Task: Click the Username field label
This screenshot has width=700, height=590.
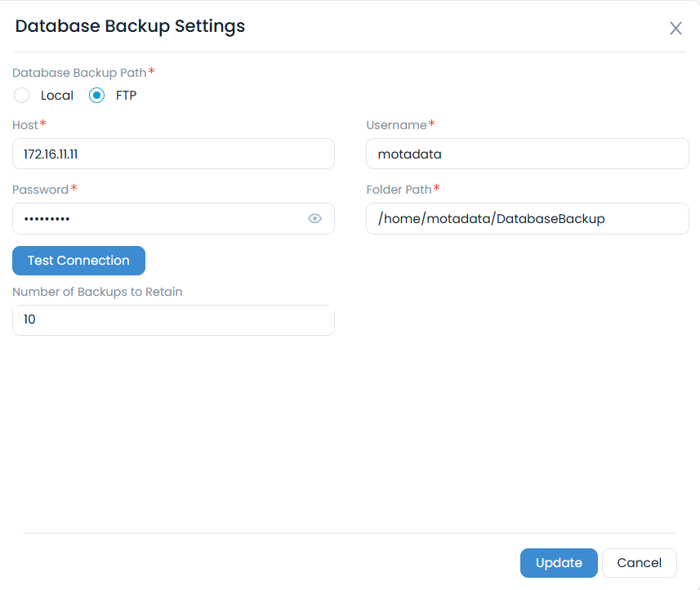Action: click(x=396, y=125)
